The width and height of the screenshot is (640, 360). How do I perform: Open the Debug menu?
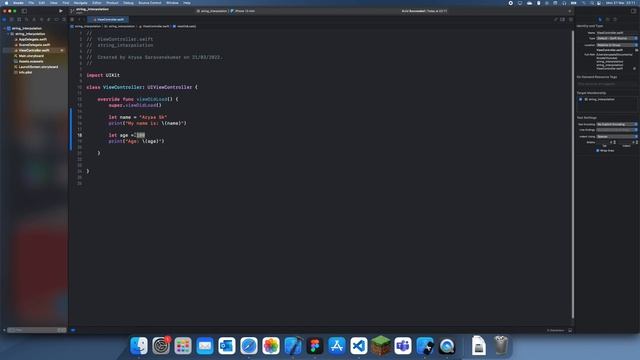point(128,3)
